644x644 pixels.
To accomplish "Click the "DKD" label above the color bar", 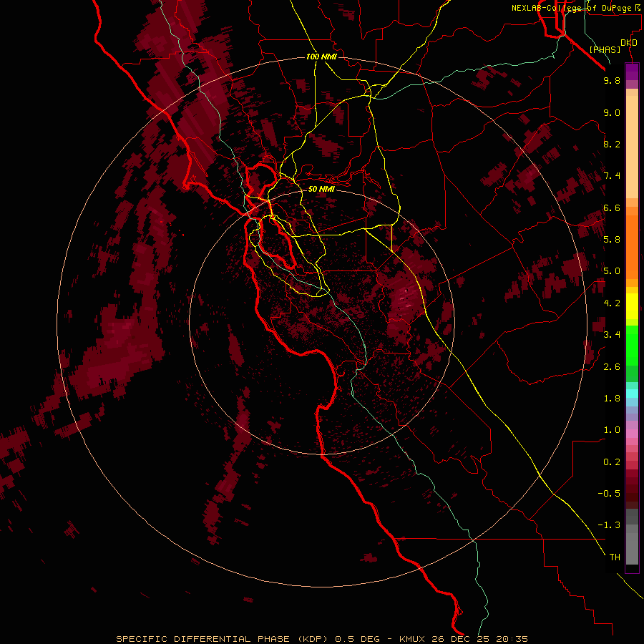I will pyautogui.click(x=629, y=43).
